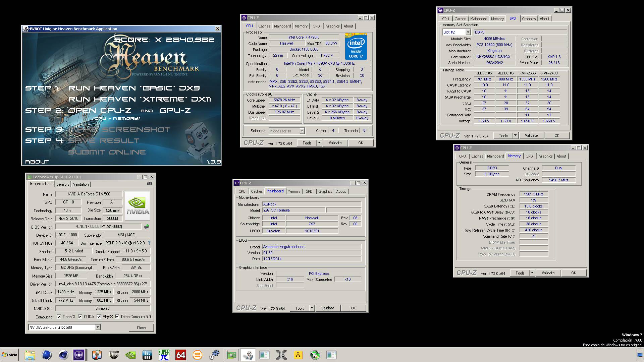This screenshot has height=362, width=644.
Task: Click the Intel Core i7 logo in CPU-Z
Action: [x=356, y=46]
